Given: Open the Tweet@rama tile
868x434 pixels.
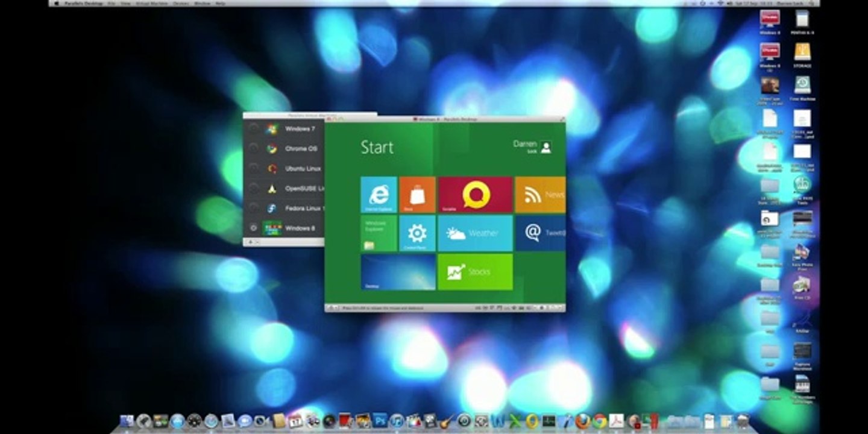Looking at the screenshot, I should pos(540,233).
